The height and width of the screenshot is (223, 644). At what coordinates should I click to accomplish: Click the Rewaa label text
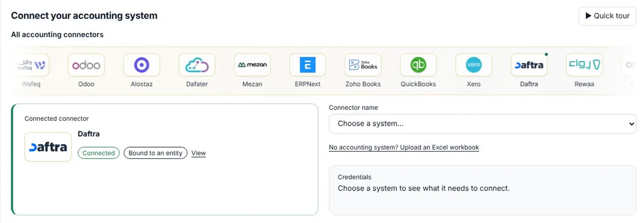[584, 84]
